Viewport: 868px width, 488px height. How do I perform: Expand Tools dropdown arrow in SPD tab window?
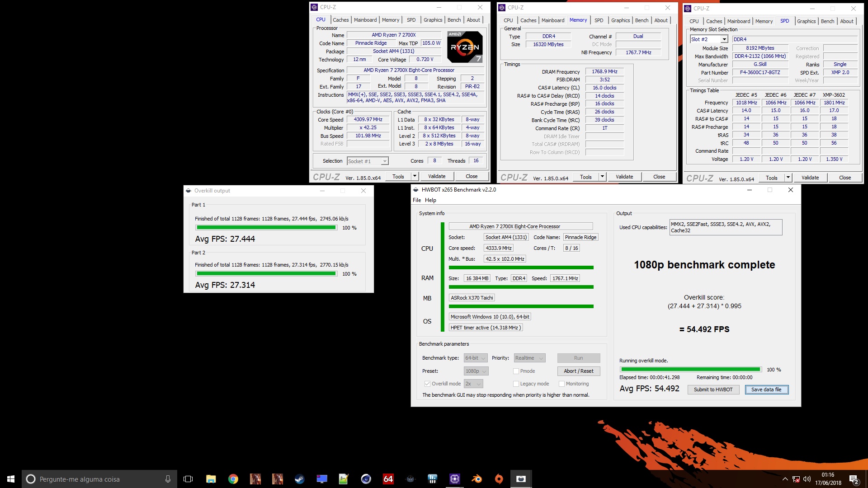point(788,178)
